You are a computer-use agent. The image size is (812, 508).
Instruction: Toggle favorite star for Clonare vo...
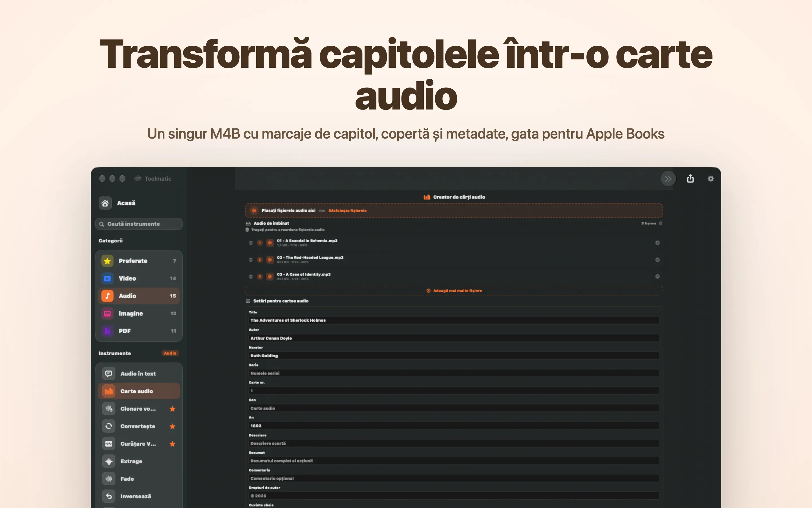point(173,409)
